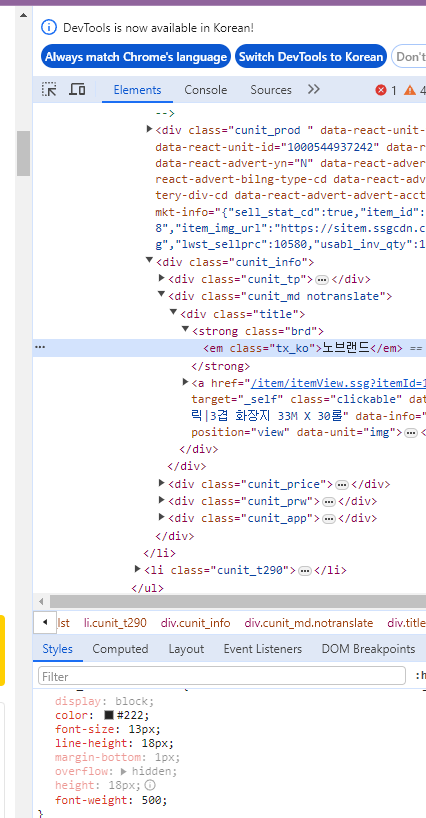426x818 pixels.
Task: Select the Styles pane tab
Action: pyautogui.click(x=57, y=649)
